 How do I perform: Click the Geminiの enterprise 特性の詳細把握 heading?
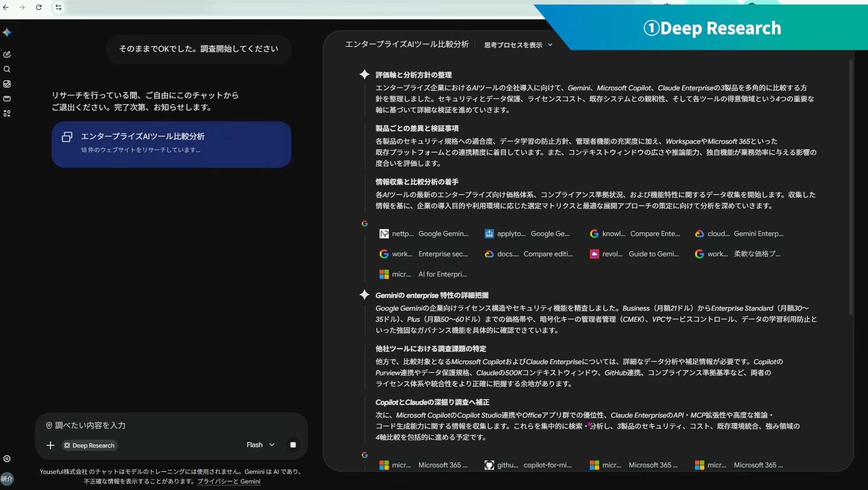point(432,295)
